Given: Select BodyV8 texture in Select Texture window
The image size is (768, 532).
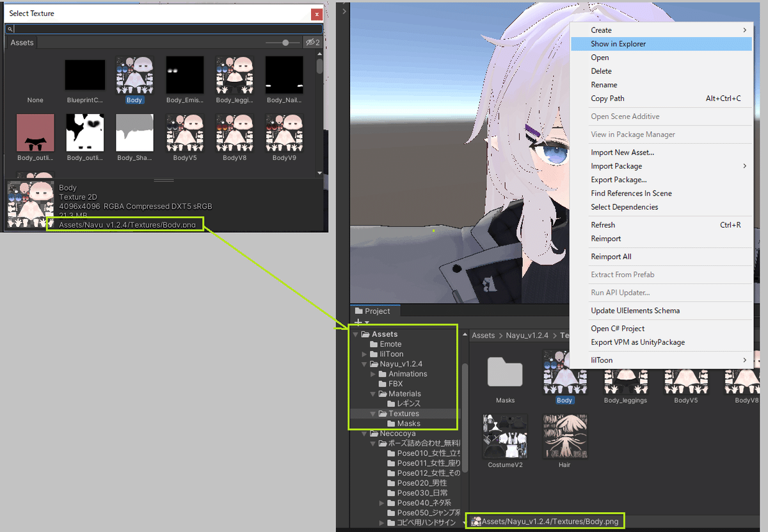Looking at the screenshot, I should 235,133.
